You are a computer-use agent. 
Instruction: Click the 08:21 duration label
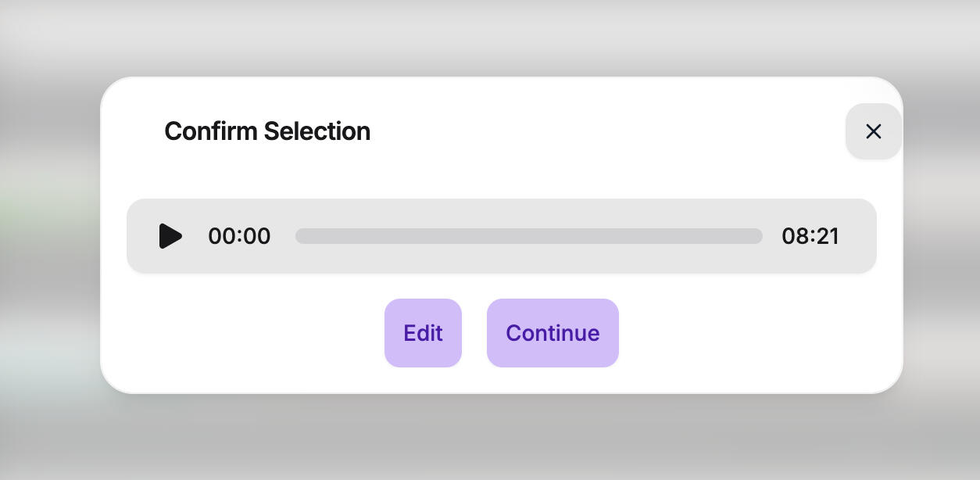[x=810, y=236]
